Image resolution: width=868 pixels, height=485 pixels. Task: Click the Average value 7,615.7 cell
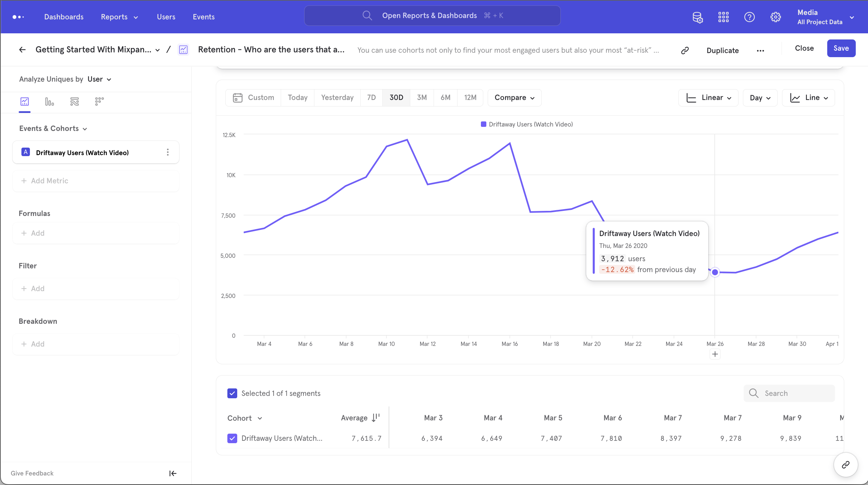point(366,438)
